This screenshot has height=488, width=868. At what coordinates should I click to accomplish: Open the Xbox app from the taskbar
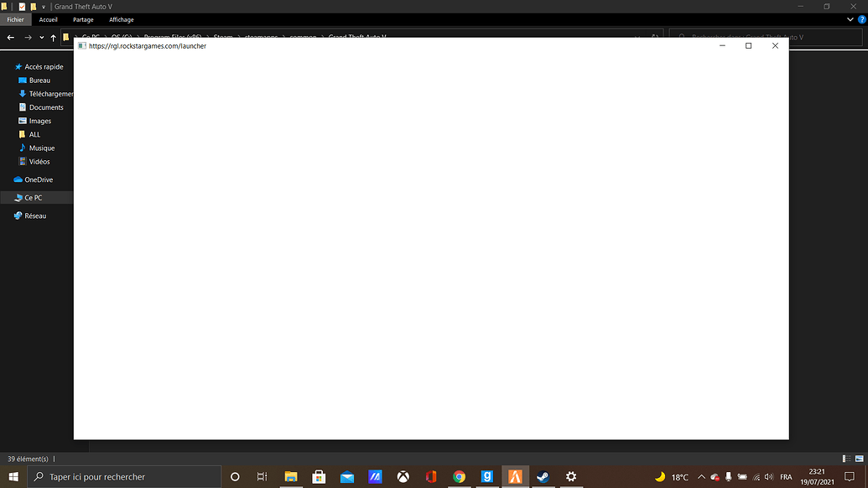click(x=403, y=476)
